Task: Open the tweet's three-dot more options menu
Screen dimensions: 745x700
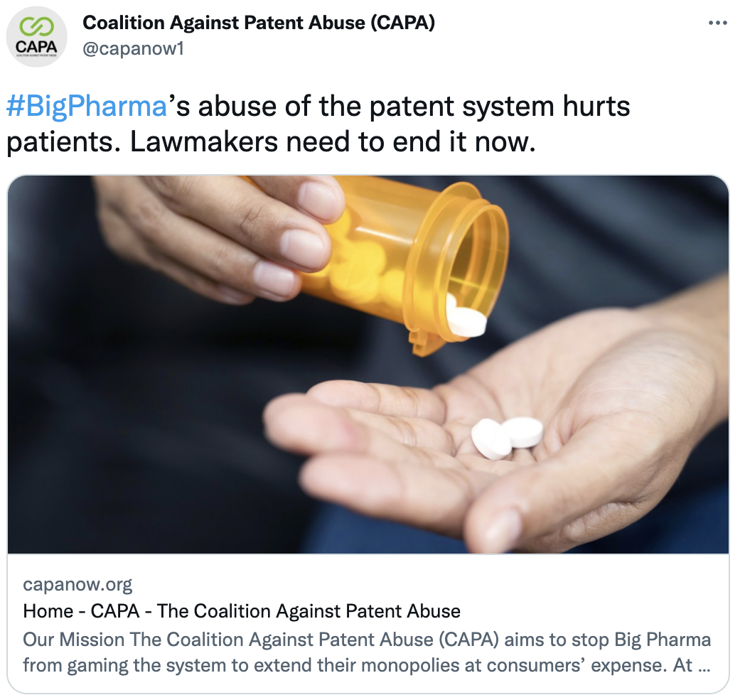Action: 717,23
